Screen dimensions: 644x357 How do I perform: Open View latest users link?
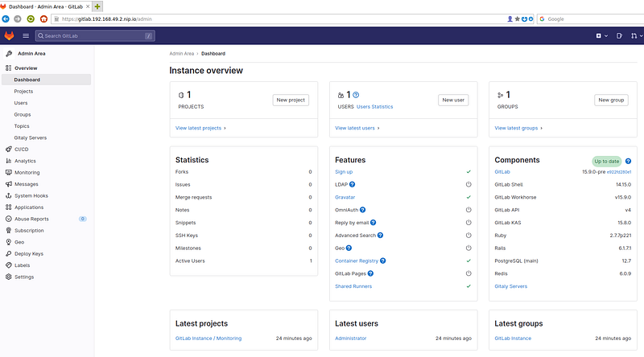tap(357, 128)
